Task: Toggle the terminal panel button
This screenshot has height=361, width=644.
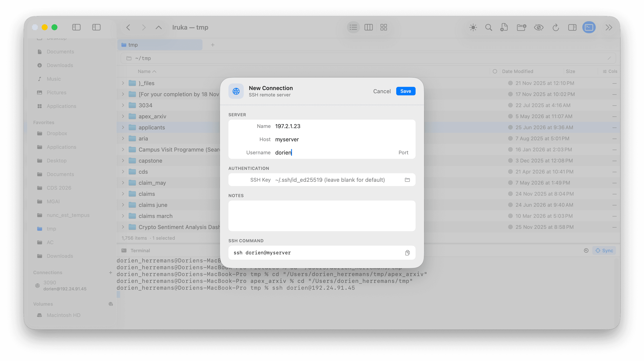Action: (589, 27)
